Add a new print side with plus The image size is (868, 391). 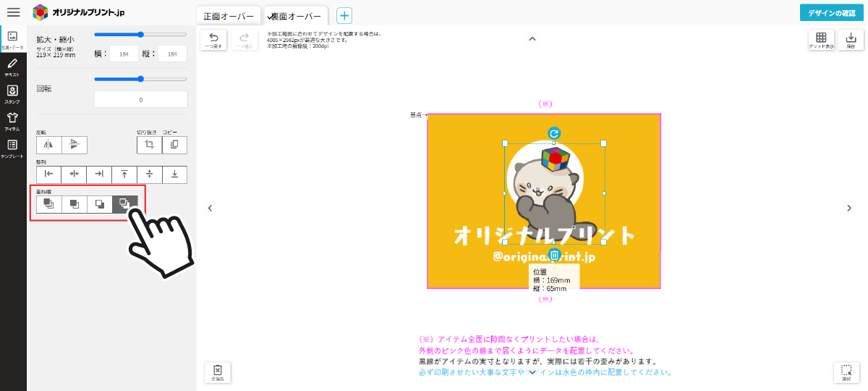344,16
